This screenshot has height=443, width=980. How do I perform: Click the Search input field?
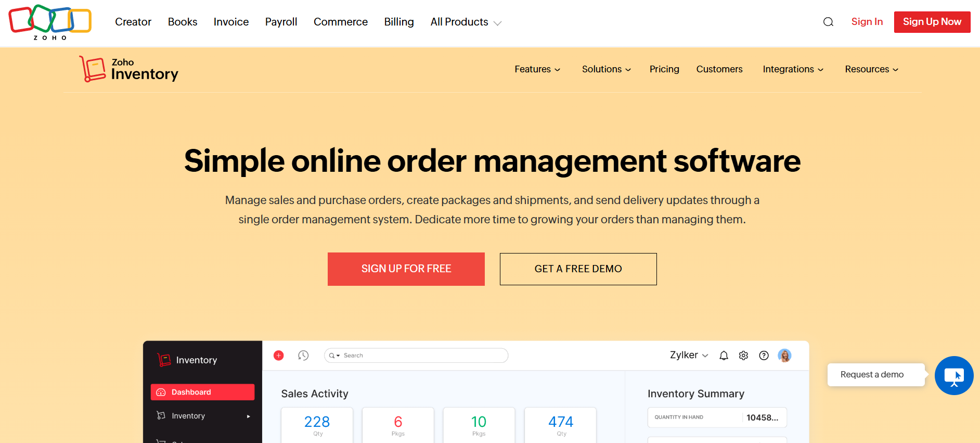(x=416, y=356)
